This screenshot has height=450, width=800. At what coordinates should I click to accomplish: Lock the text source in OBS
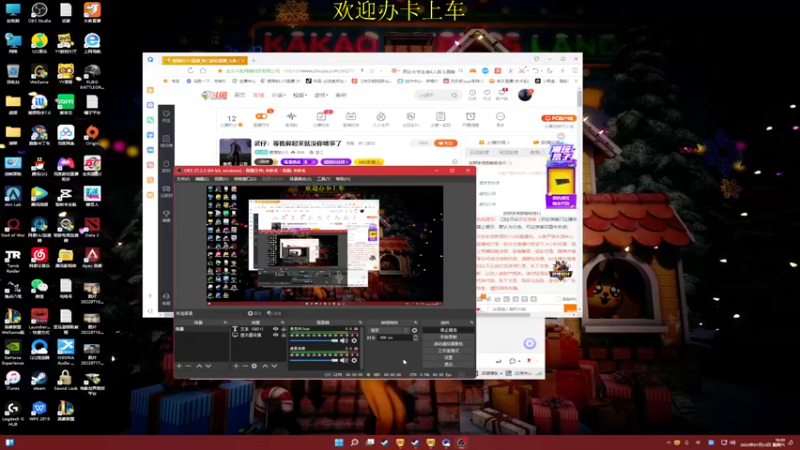pos(283,329)
